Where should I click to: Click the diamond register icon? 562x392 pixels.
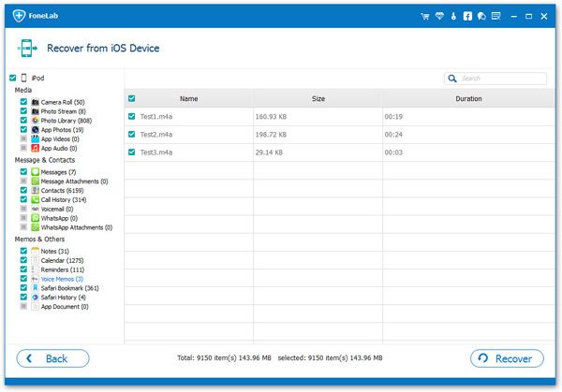click(439, 16)
